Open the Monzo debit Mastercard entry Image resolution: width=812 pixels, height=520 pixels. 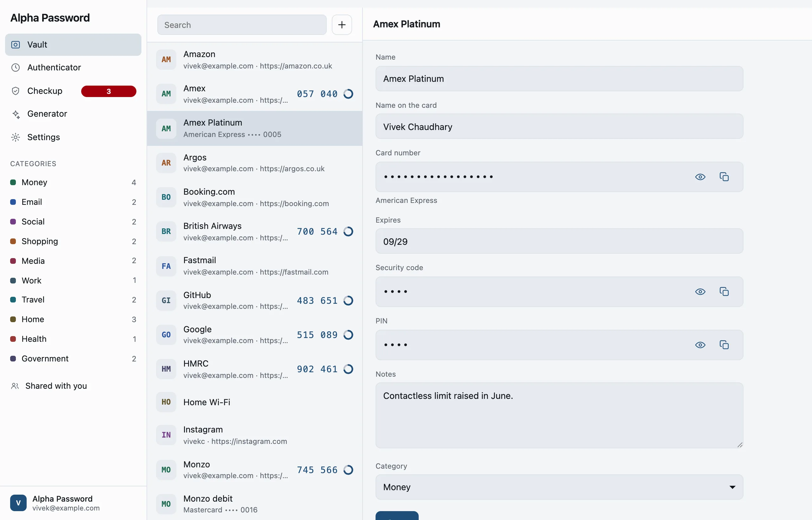click(255, 504)
